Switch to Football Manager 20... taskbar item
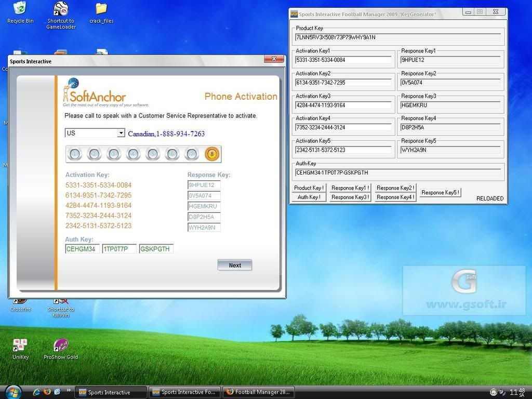 point(259,392)
